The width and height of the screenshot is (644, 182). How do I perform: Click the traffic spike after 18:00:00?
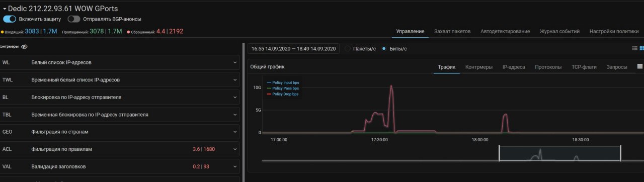click(505, 115)
